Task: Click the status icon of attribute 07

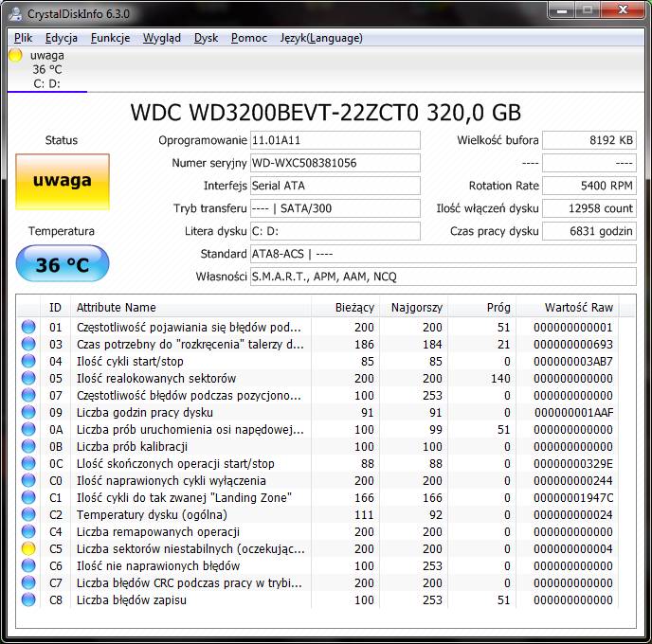Action: click(x=28, y=395)
